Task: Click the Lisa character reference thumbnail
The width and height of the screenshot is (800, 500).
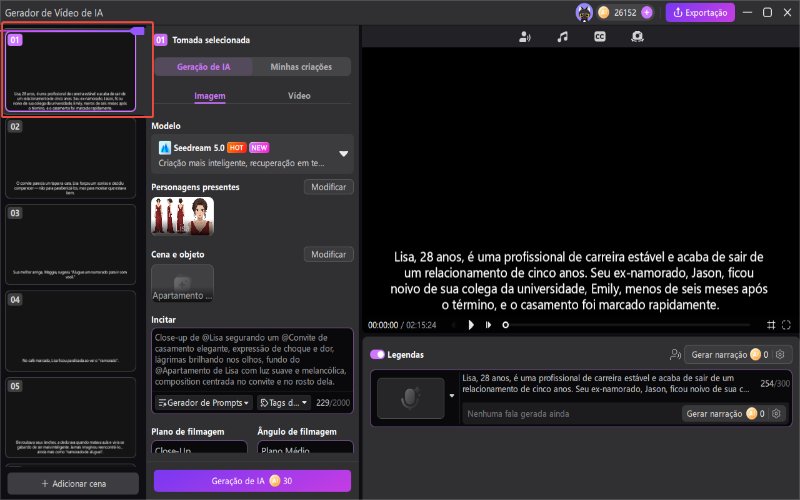Action: [183, 216]
